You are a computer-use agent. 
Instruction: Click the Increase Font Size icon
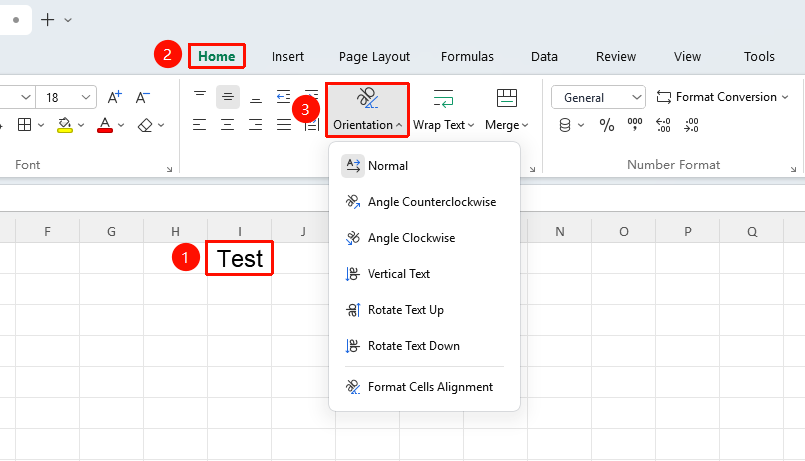point(114,97)
